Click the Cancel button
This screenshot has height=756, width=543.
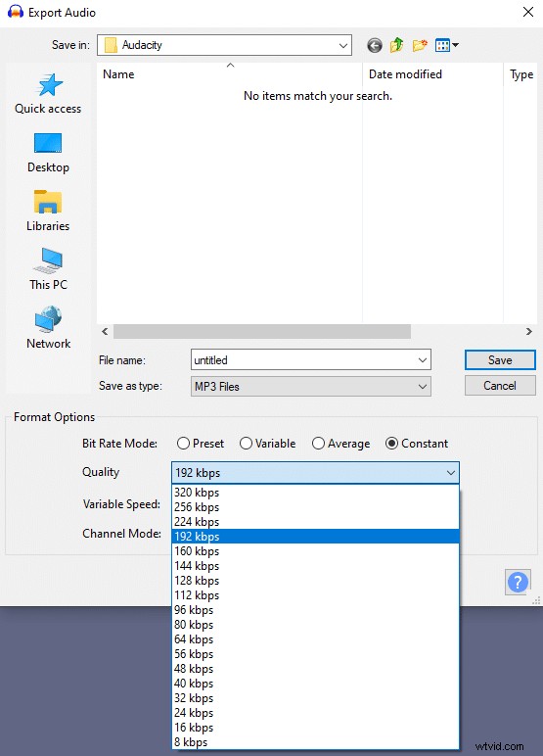(x=500, y=386)
